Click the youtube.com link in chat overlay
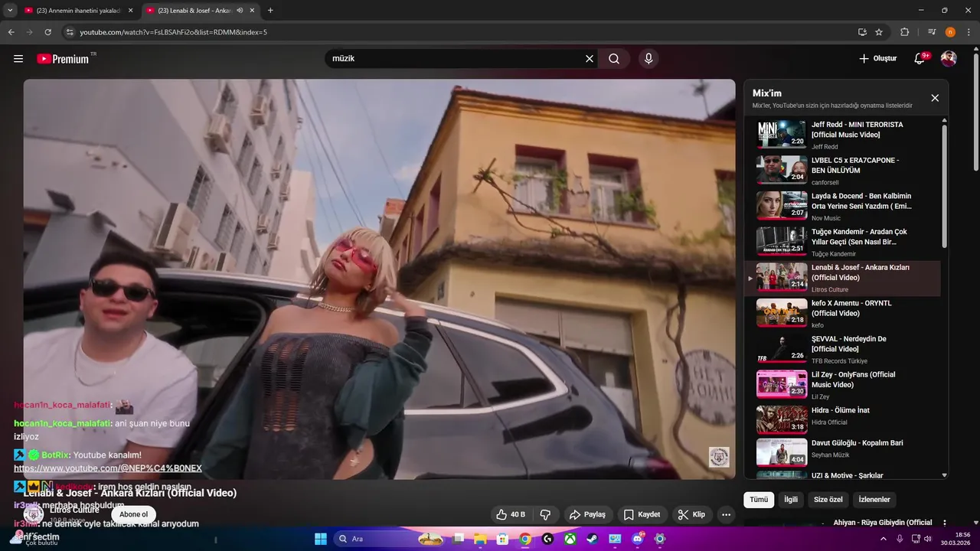This screenshot has height=551, width=980. 108,468
